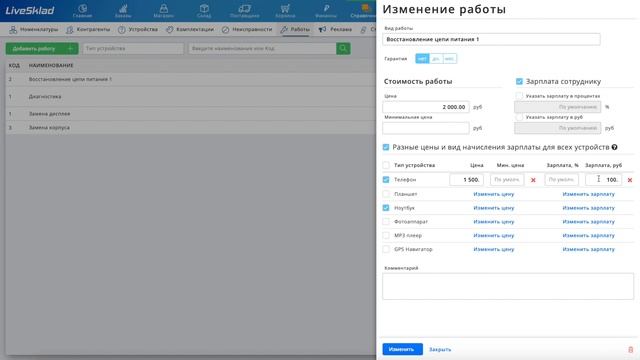Click the Тип устройства filter field
The image size is (640, 360).
[x=133, y=49]
